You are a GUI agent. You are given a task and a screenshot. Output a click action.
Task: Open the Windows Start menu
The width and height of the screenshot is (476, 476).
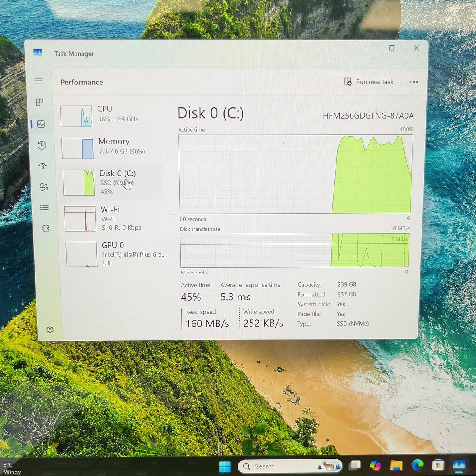pyautogui.click(x=225, y=466)
